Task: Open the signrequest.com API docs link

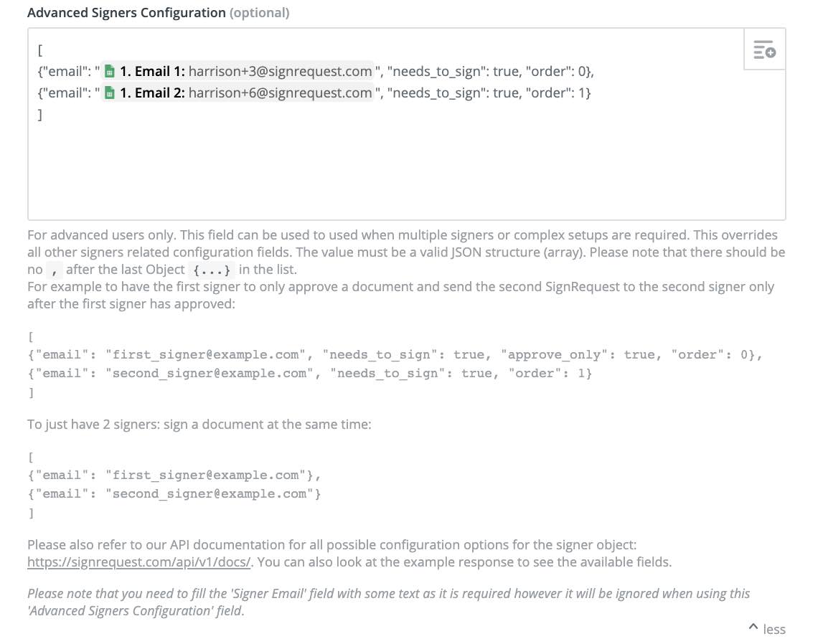Action: [138, 562]
